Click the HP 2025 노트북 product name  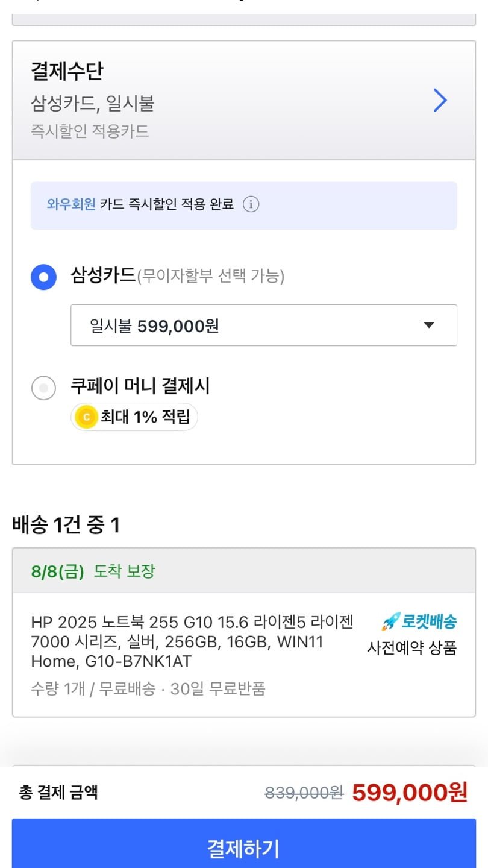pos(192,641)
